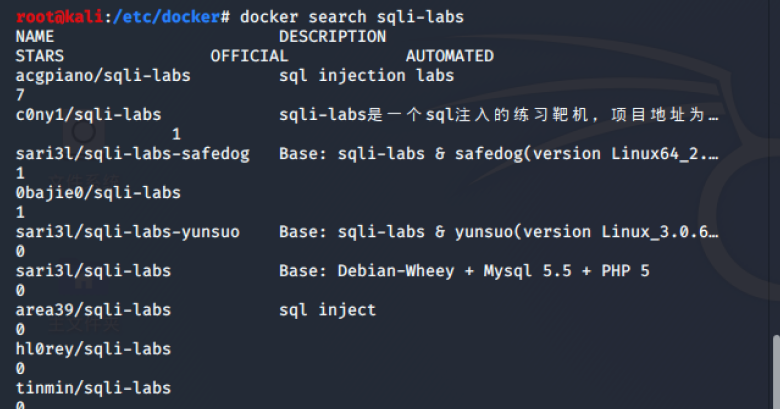Viewport: 780px width, 409px height.
Task: Click the 'sql inject' description text
Action: pos(327,310)
